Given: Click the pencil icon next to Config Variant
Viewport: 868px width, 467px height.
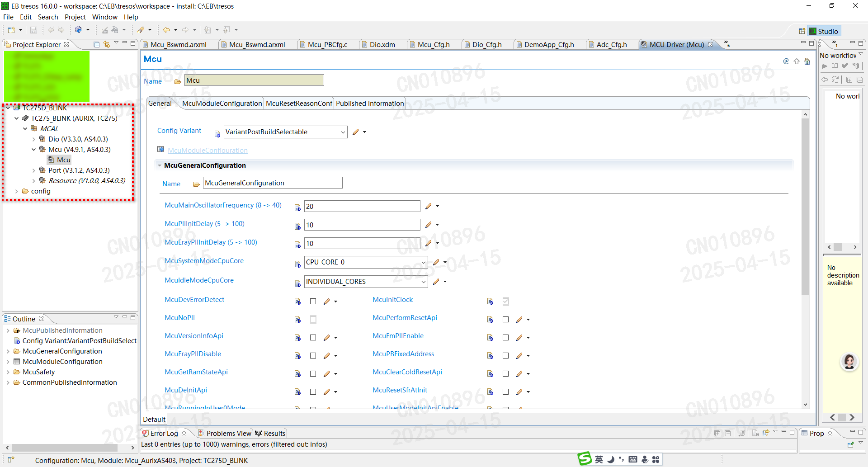Looking at the screenshot, I should [x=356, y=132].
